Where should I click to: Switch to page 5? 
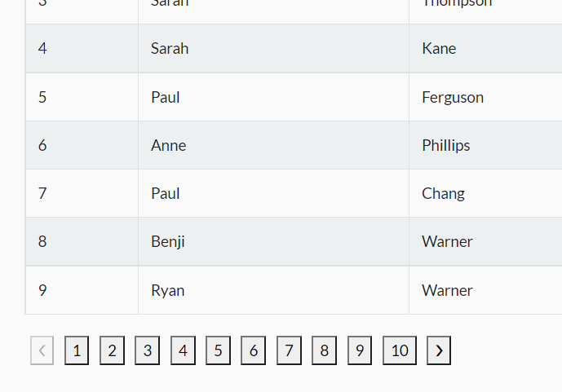pos(219,350)
